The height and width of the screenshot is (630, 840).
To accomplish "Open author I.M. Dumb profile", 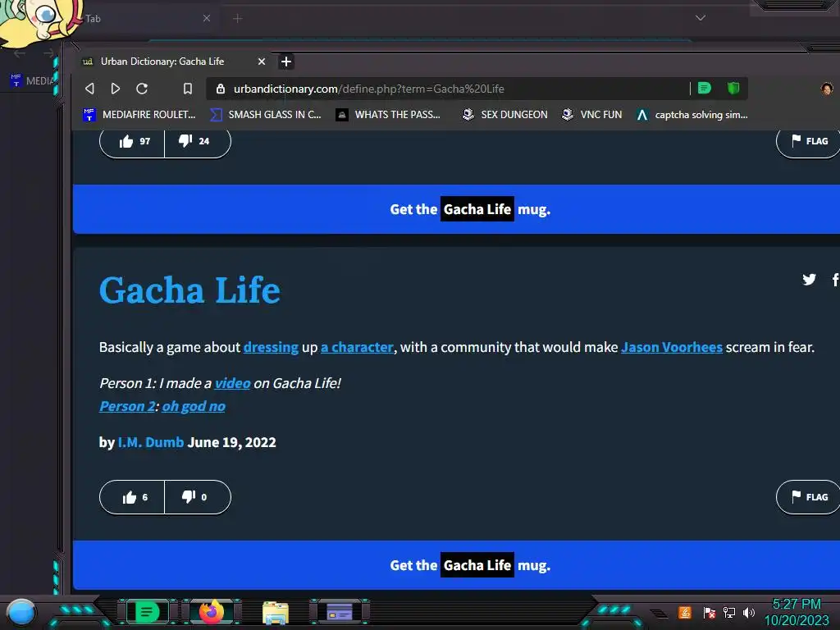I will (x=151, y=442).
